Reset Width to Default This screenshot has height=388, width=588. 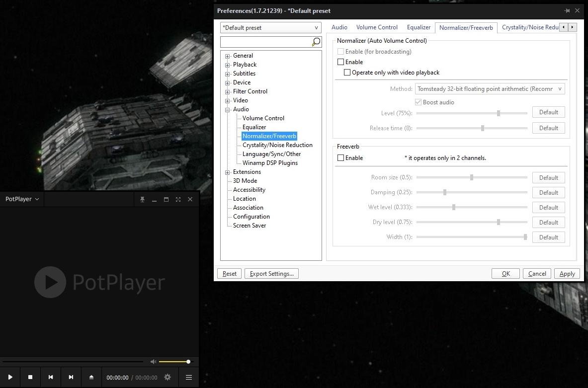point(549,237)
